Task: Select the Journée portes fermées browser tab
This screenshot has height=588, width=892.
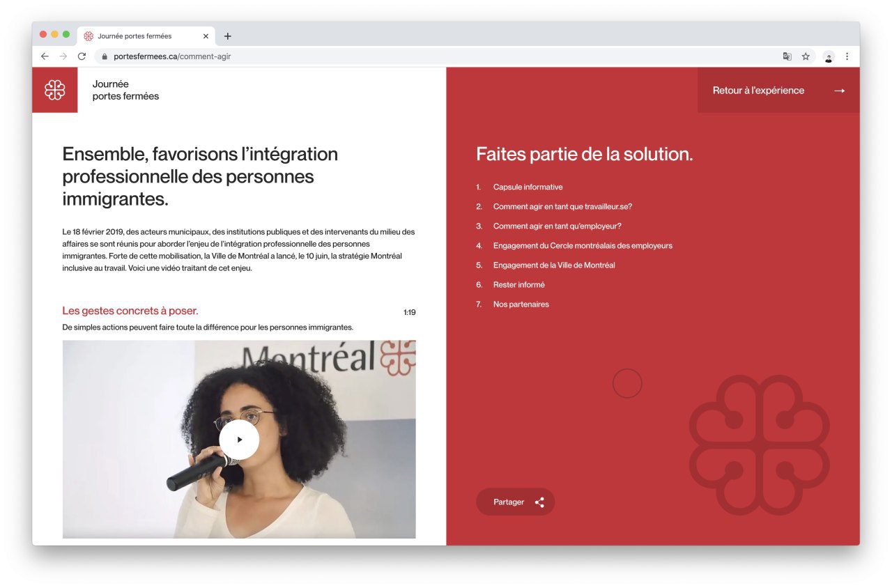Action: pos(146,36)
